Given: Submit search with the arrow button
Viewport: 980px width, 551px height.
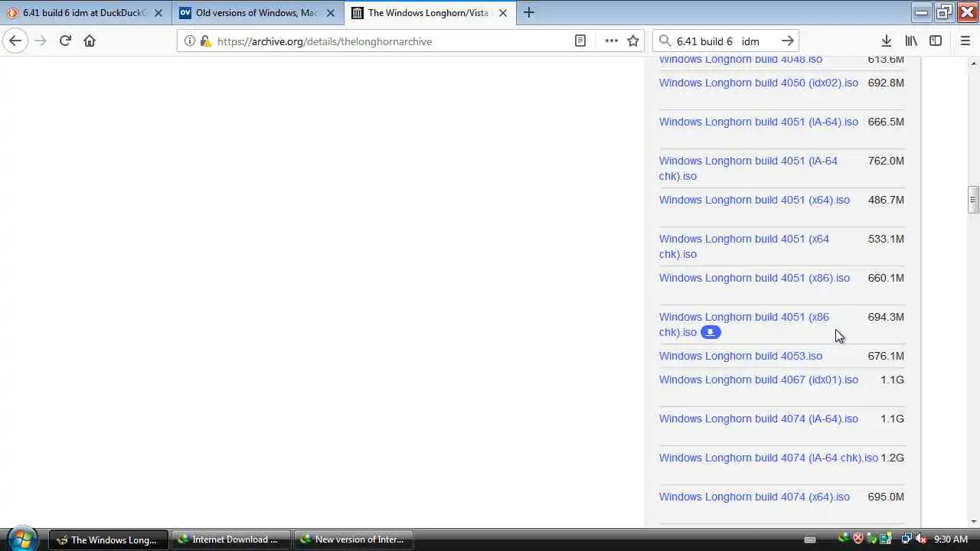Looking at the screenshot, I should 787,41.
